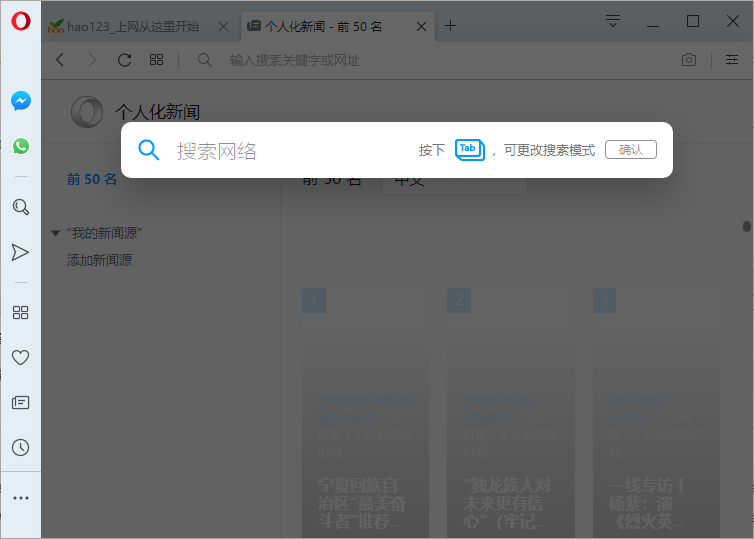
Task: Take a snapshot with camera icon
Action: point(689,60)
